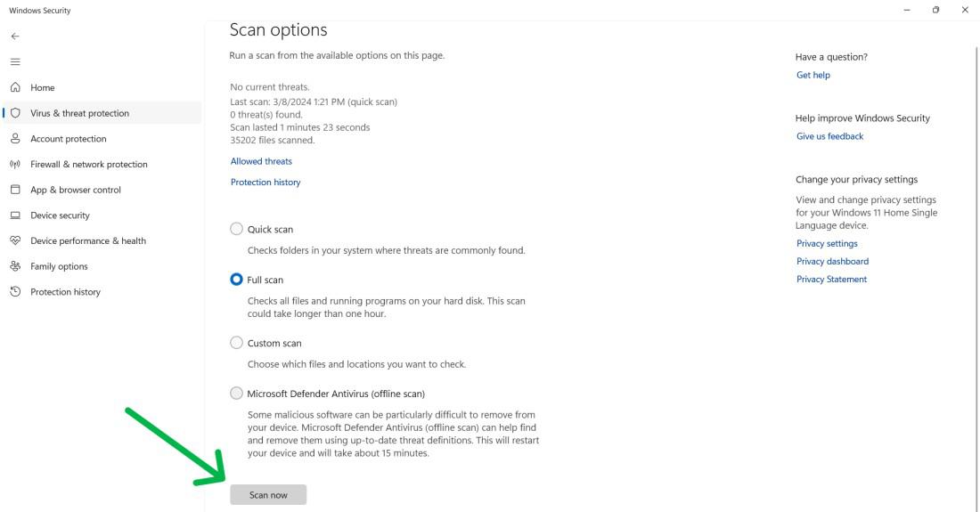Screen dimensions: 980x512
Task: Click the Device security laptop icon
Action: point(15,215)
